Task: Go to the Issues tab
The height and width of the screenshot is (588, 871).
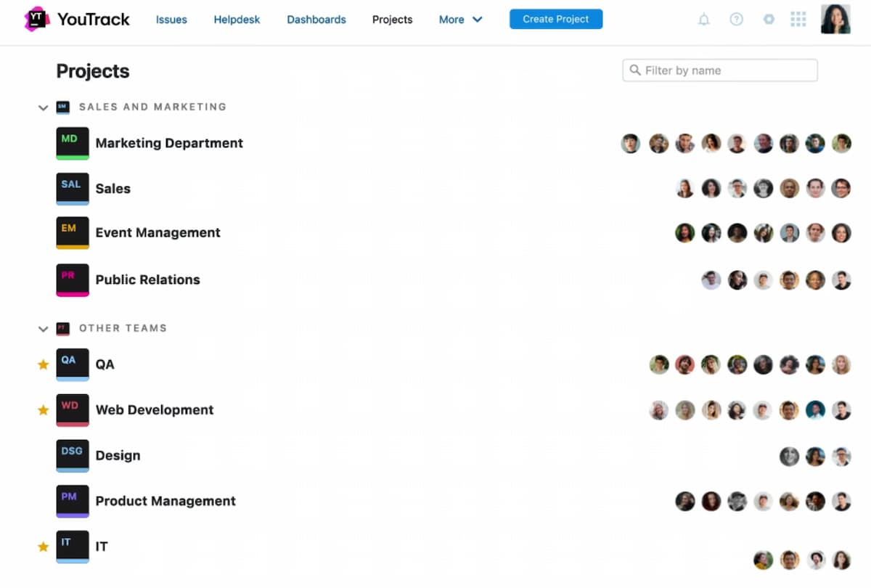Action: 171,20
